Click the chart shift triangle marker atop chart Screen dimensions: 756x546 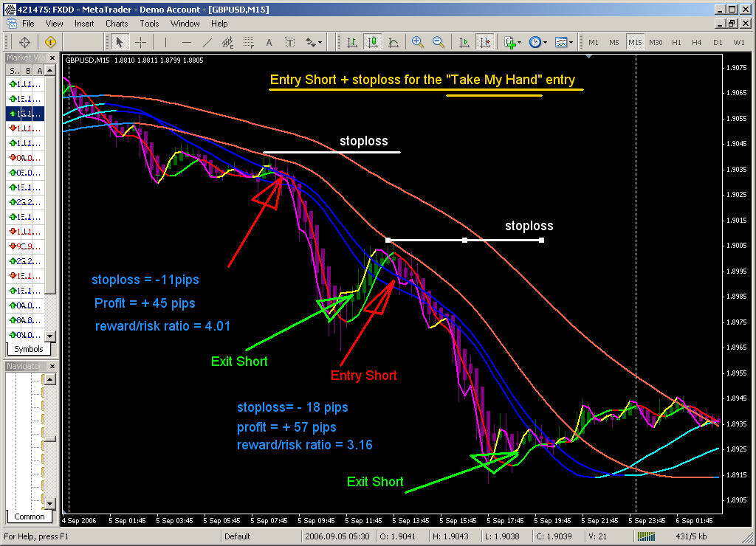click(x=588, y=56)
